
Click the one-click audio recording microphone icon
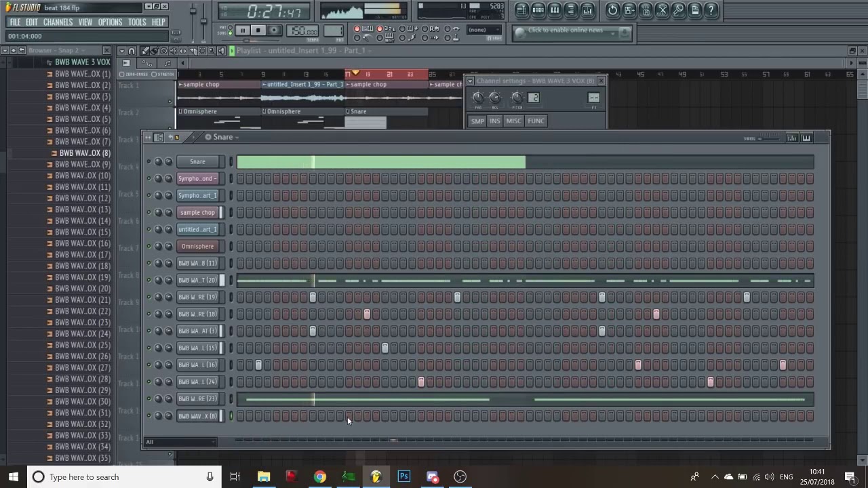pos(679,9)
